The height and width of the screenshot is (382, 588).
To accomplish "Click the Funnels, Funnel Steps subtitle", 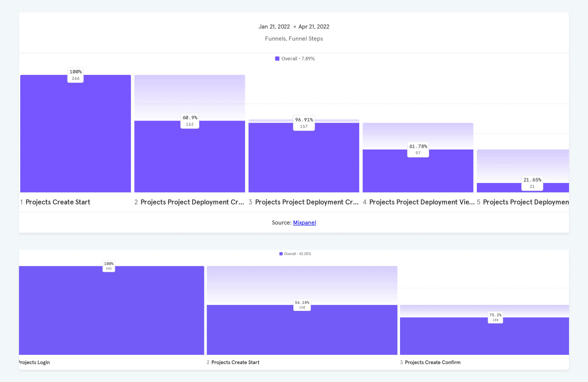I will (294, 39).
